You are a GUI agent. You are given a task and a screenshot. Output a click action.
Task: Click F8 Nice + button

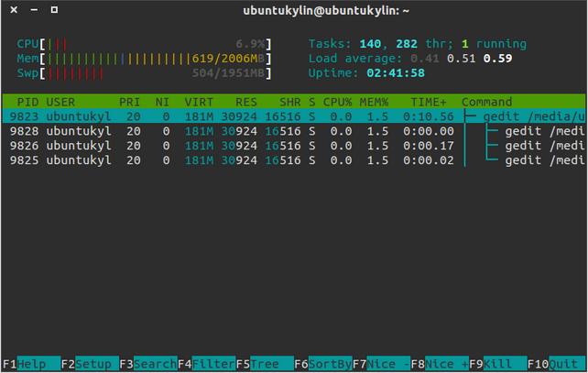(x=440, y=364)
